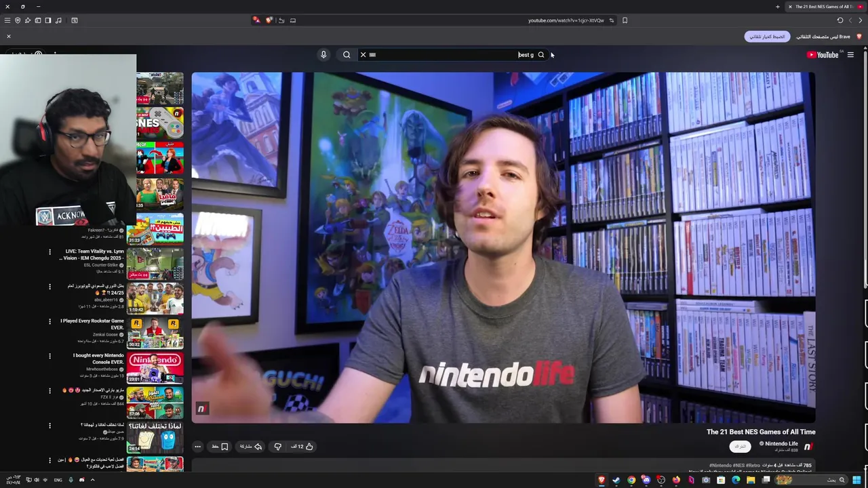Viewport: 868px width, 488px height.
Task: Reload the YouTube page
Action: [x=840, y=20]
